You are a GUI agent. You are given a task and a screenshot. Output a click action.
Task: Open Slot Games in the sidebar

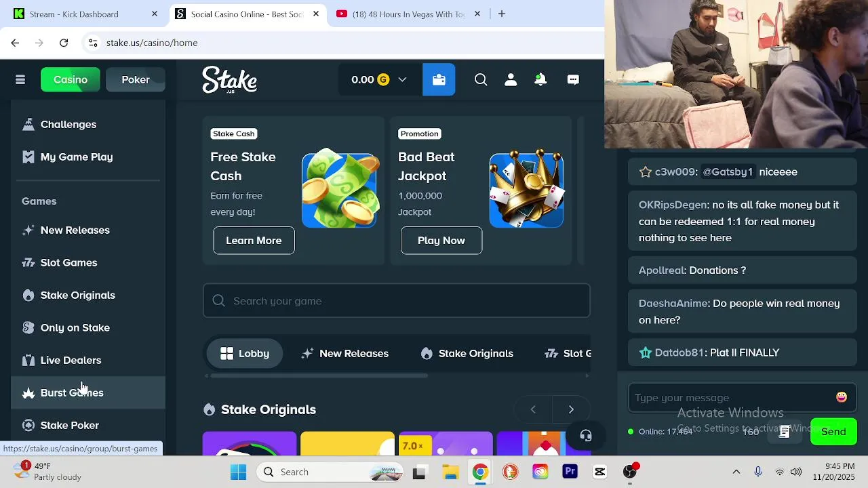coord(88,262)
